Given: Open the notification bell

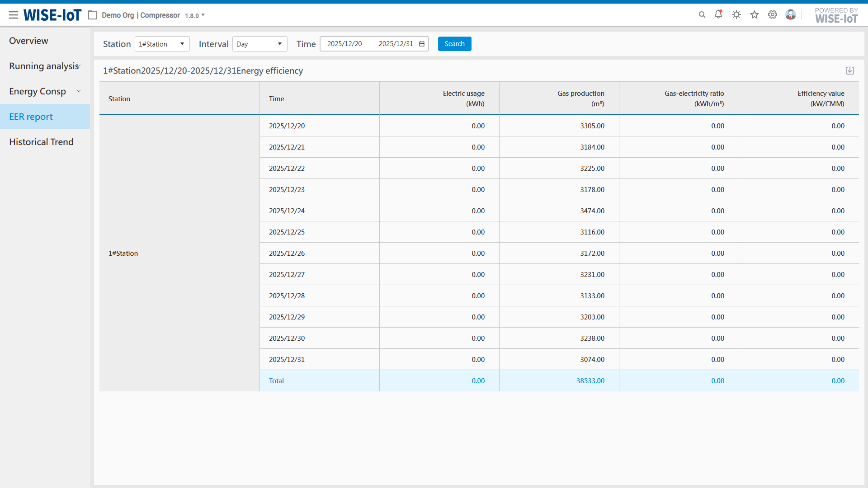Looking at the screenshot, I should 718,14.
